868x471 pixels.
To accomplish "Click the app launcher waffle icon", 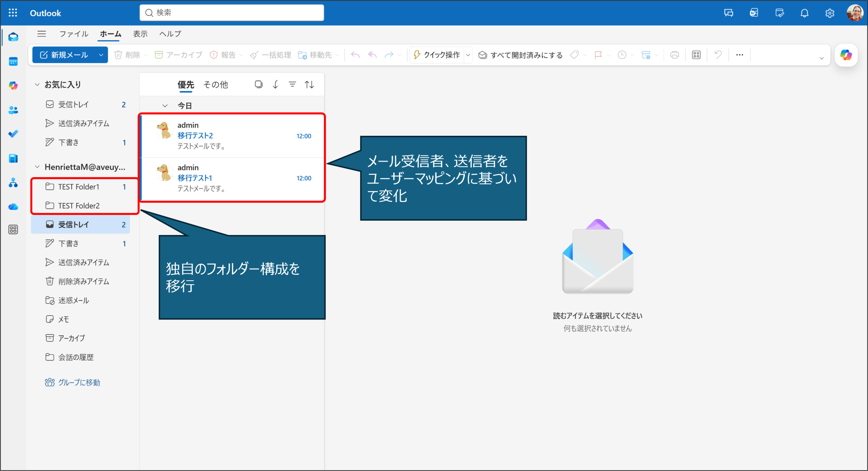I will (13, 13).
